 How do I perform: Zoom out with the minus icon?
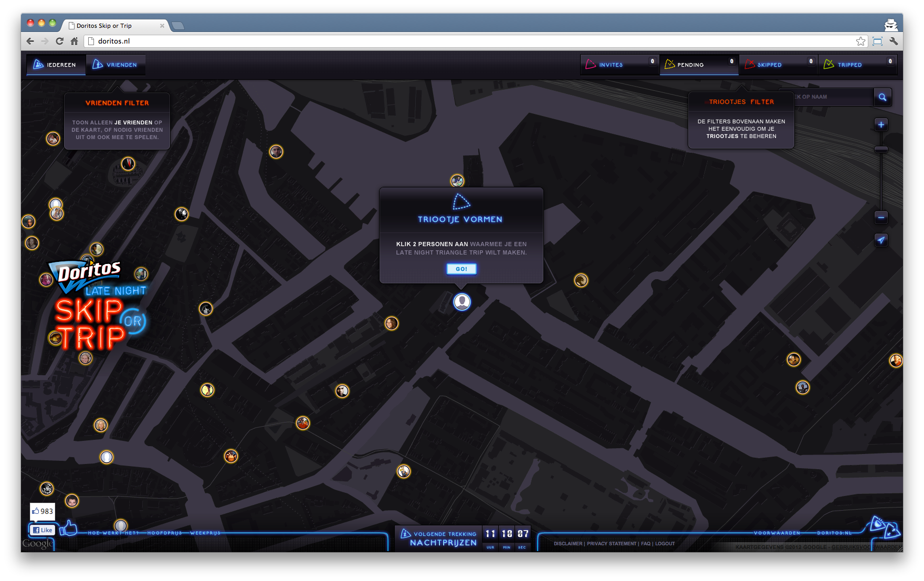(x=881, y=217)
